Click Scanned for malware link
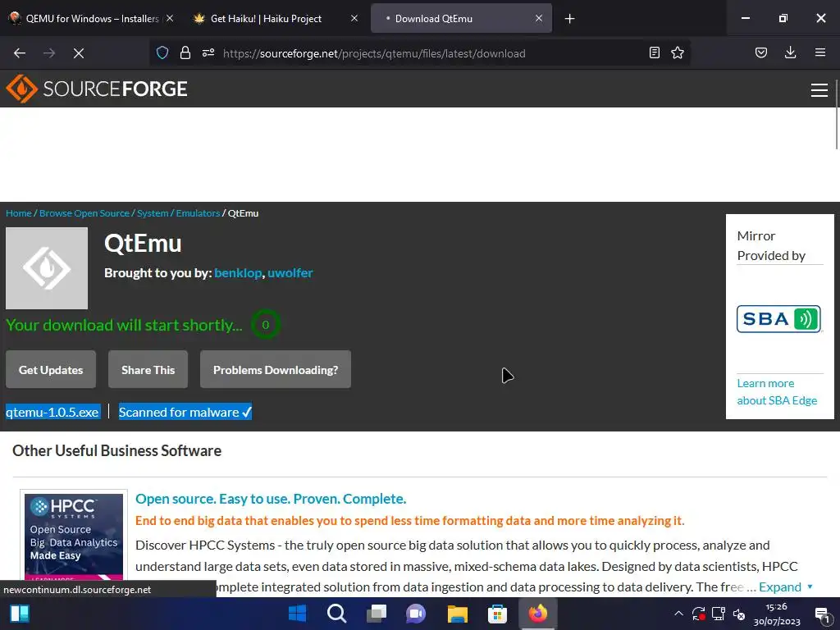This screenshot has height=630, width=840. click(185, 412)
